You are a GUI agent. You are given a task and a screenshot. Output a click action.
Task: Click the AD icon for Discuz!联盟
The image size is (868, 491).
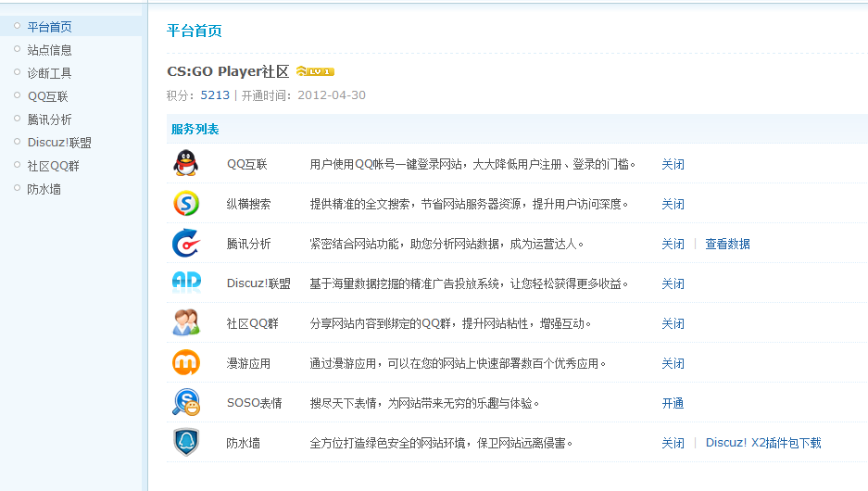[186, 282]
